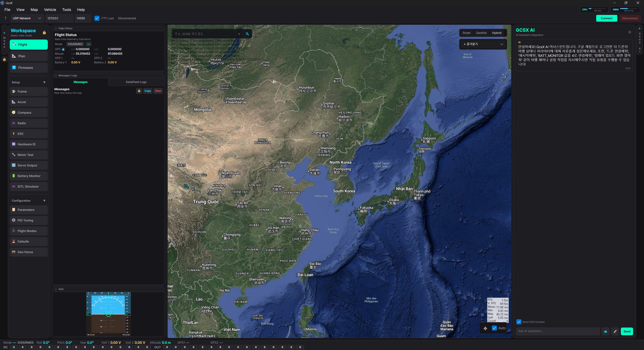Select the Hybrid map mode
644x350 pixels.
click(x=496, y=33)
